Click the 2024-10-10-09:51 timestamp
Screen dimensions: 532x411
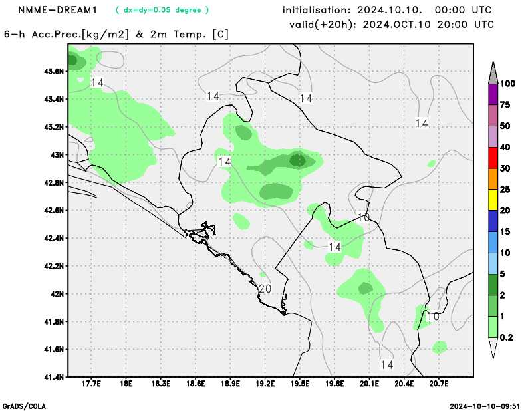click(485, 406)
